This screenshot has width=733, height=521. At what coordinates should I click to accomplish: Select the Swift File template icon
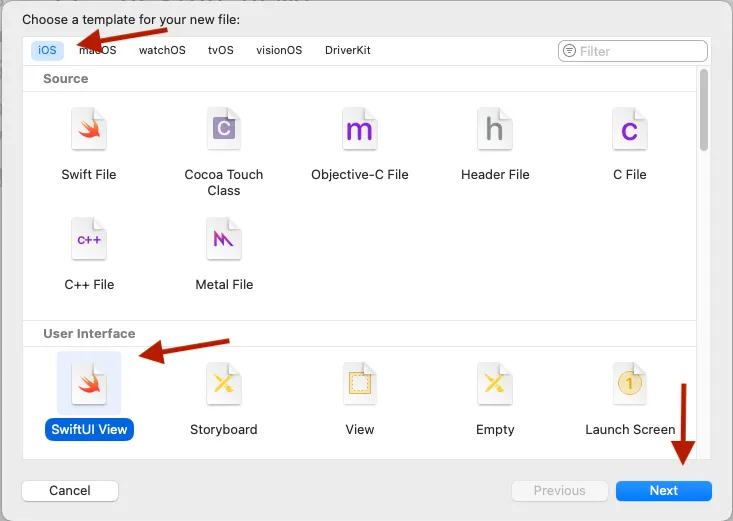89,129
